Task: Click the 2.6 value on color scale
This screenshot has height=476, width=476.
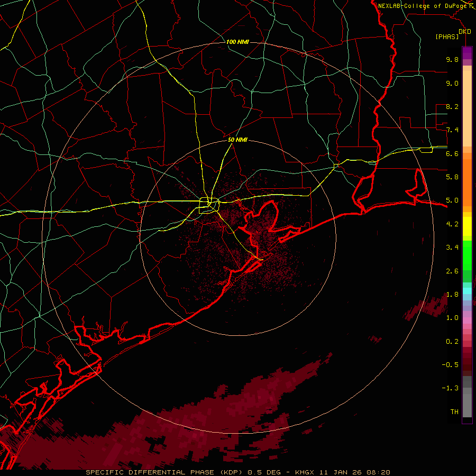Action: pos(452,271)
